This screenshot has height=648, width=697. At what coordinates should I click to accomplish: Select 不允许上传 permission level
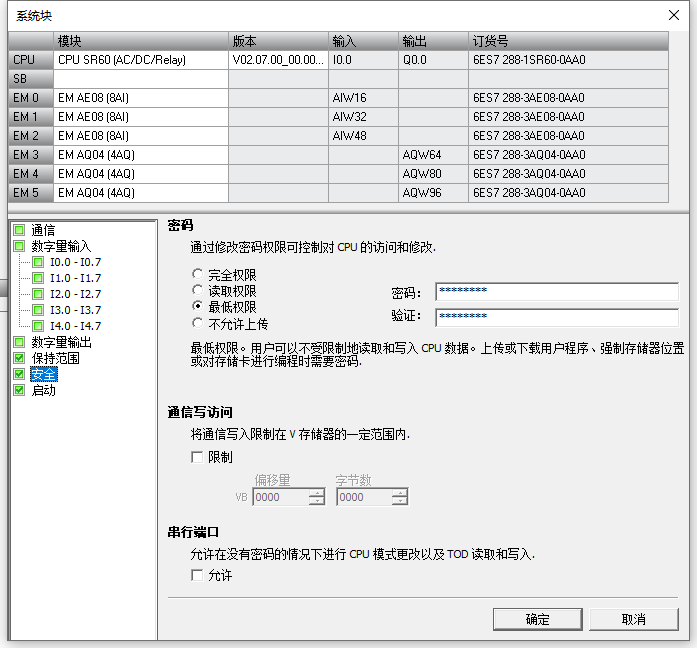(x=197, y=323)
